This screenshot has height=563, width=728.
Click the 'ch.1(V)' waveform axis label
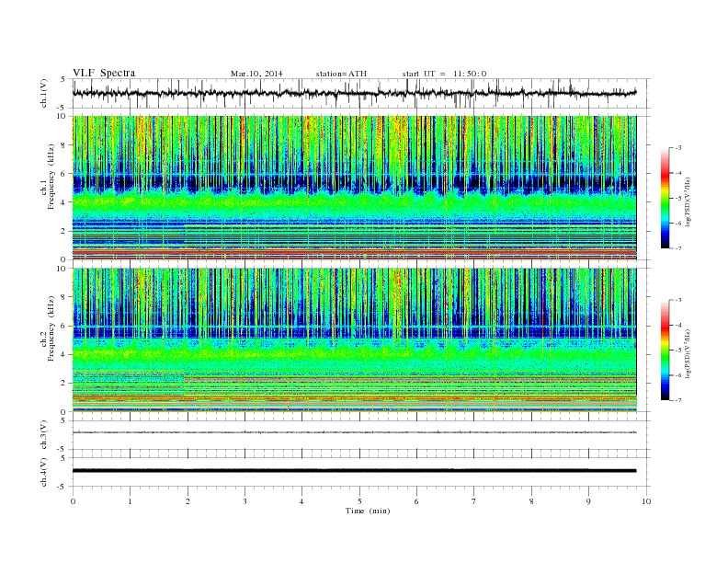coord(44,93)
